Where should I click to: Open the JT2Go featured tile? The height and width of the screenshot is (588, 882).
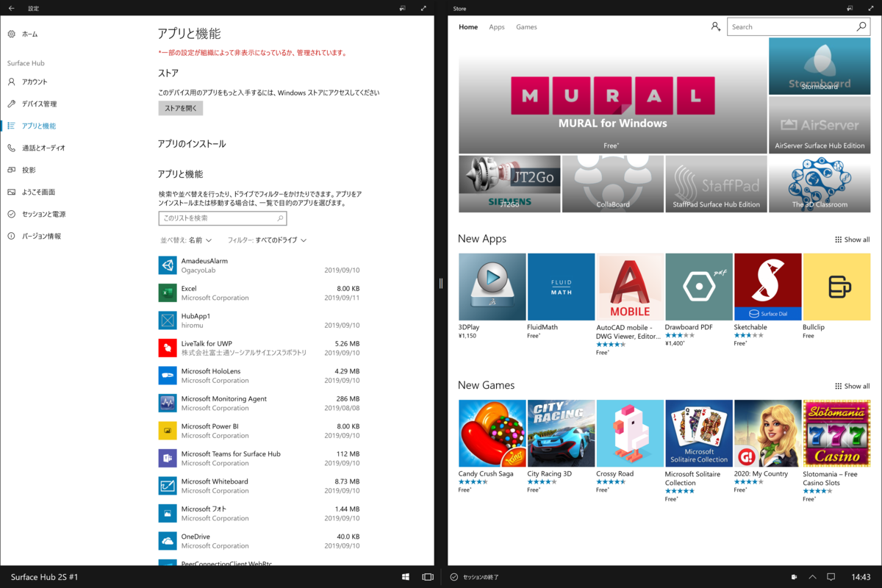[509, 184]
